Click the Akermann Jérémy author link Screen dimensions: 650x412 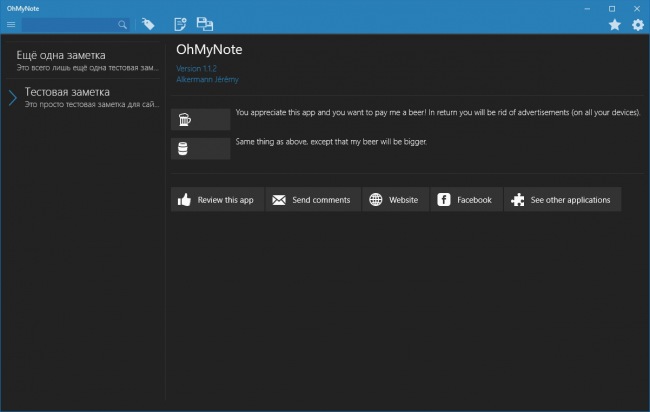pyautogui.click(x=207, y=80)
